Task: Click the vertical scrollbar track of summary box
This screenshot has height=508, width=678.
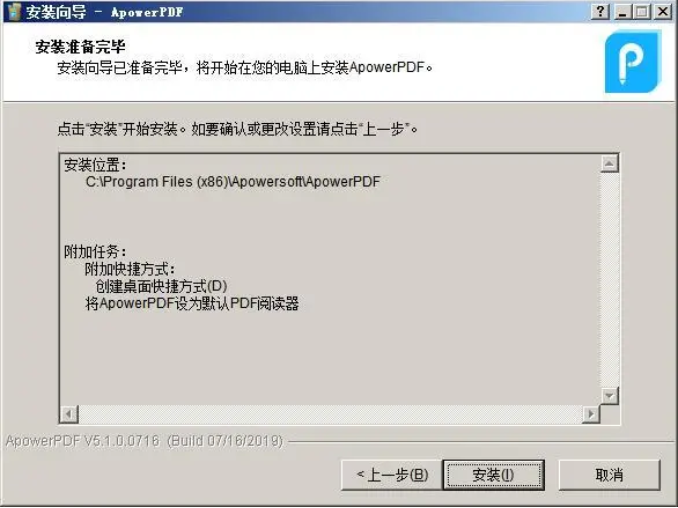Action: [609, 279]
